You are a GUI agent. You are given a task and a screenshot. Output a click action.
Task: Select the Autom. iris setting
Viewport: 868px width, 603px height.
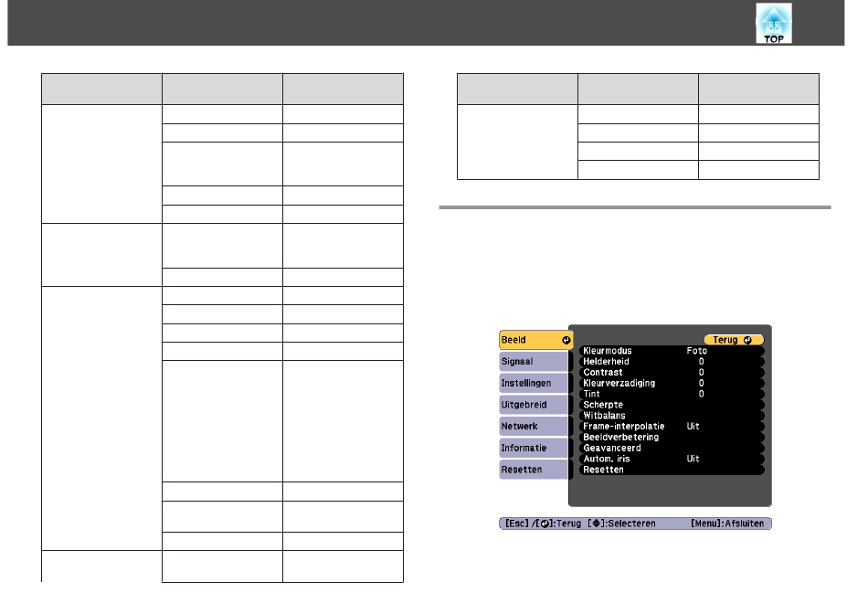(x=672, y=459)
